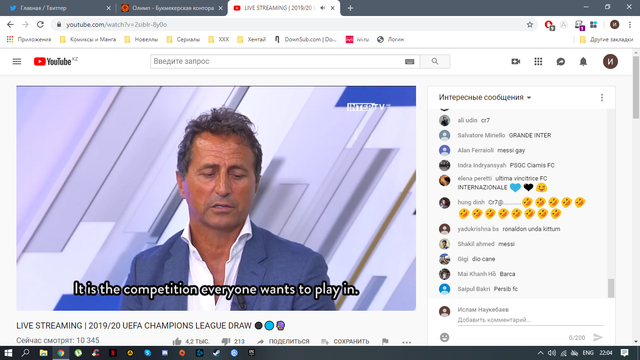Open Steam from the taskbar

pos(217,353)
